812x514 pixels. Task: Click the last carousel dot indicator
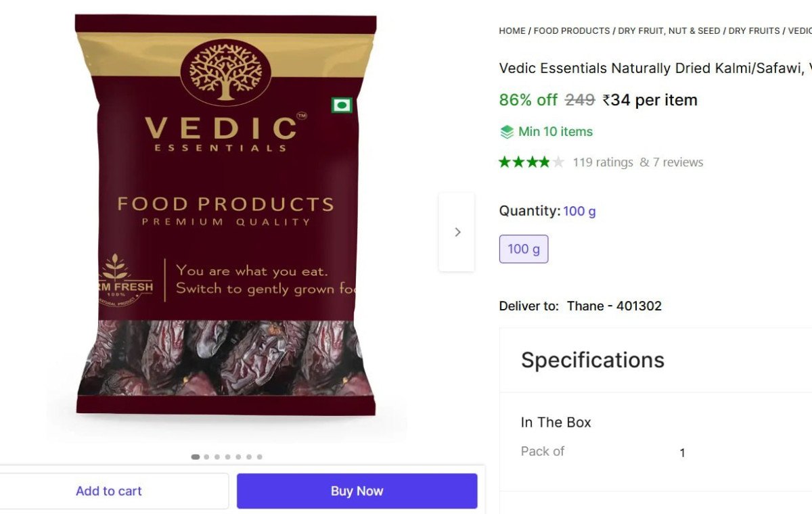coord(260,457)
